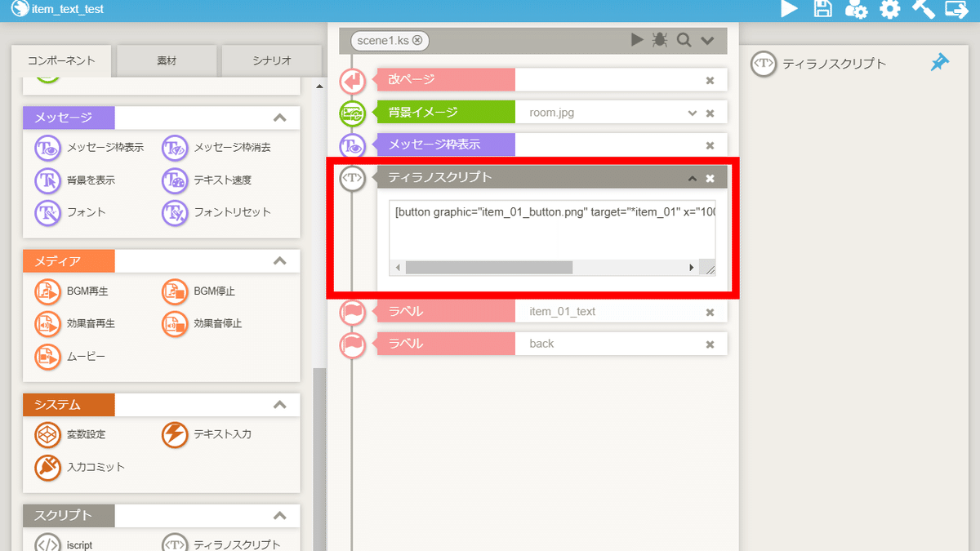Click the script horizontal scrollbar thumb
The image size is (980, 551).
point(489,268)
